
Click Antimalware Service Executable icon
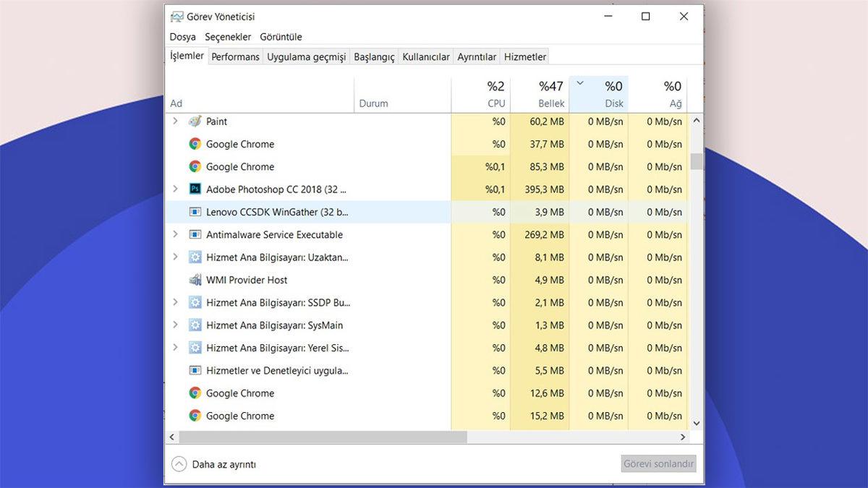click(195, 235)
